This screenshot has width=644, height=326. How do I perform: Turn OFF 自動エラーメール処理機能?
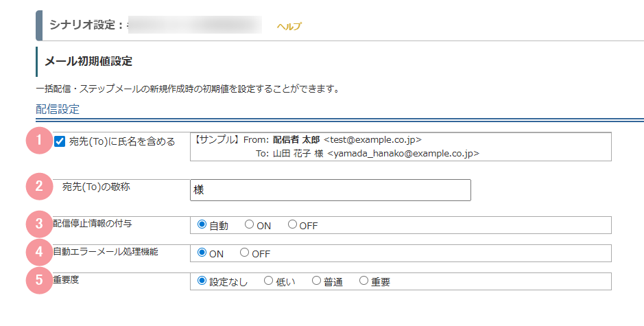pyautogui.click(x=245, y=253)
